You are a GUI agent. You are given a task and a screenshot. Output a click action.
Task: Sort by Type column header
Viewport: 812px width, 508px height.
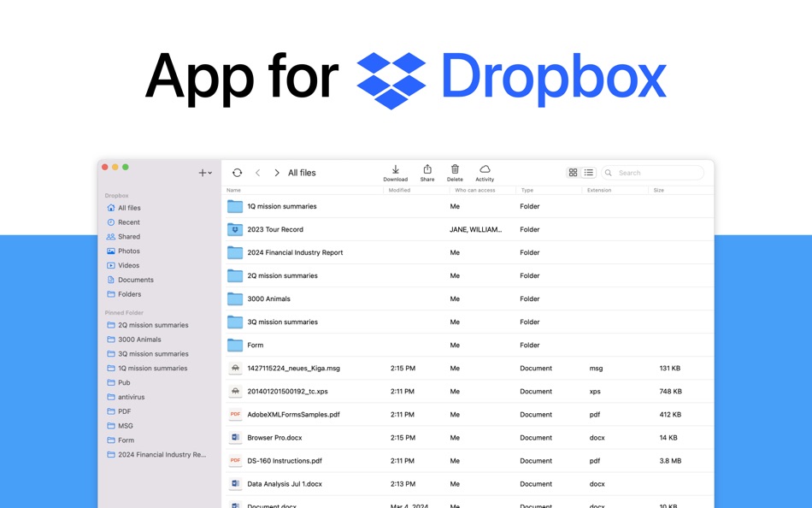point(527,190)
